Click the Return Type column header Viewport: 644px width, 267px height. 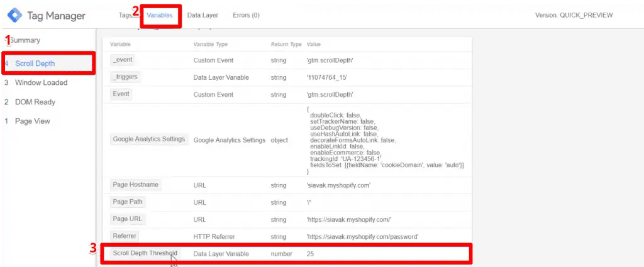click(x=286, y=45)
